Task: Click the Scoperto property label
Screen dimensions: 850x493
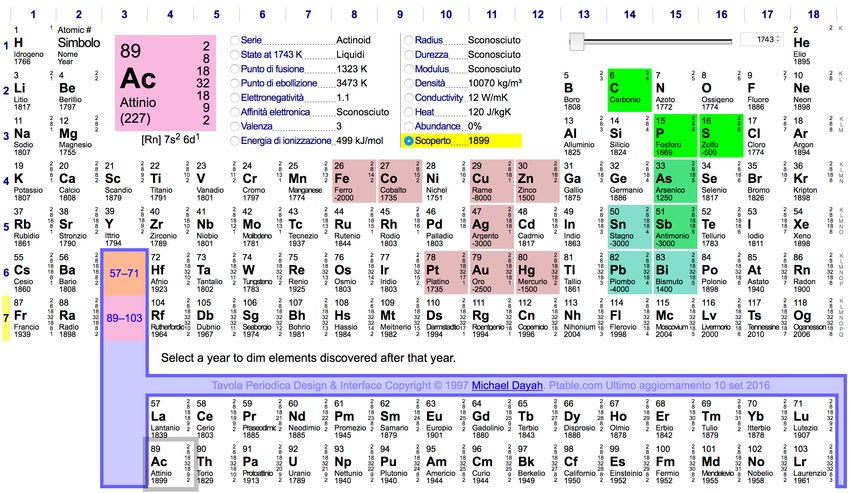Action: (433, 141)
